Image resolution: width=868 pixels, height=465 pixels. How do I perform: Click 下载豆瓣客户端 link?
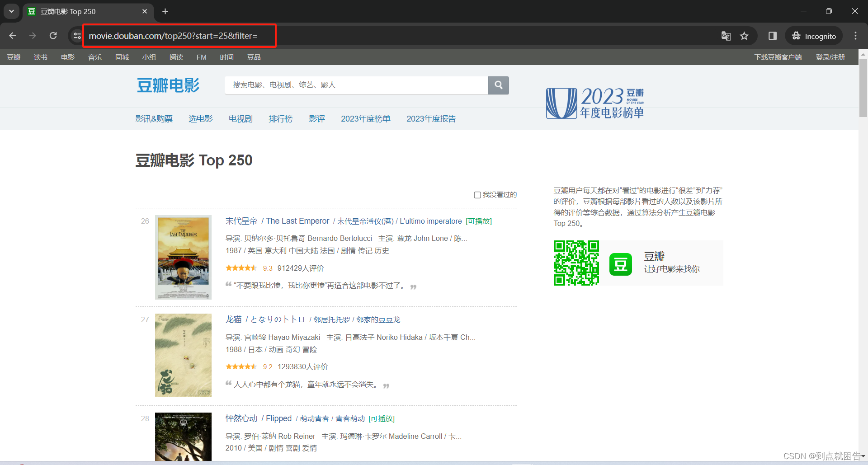click(x=778, y=57)
